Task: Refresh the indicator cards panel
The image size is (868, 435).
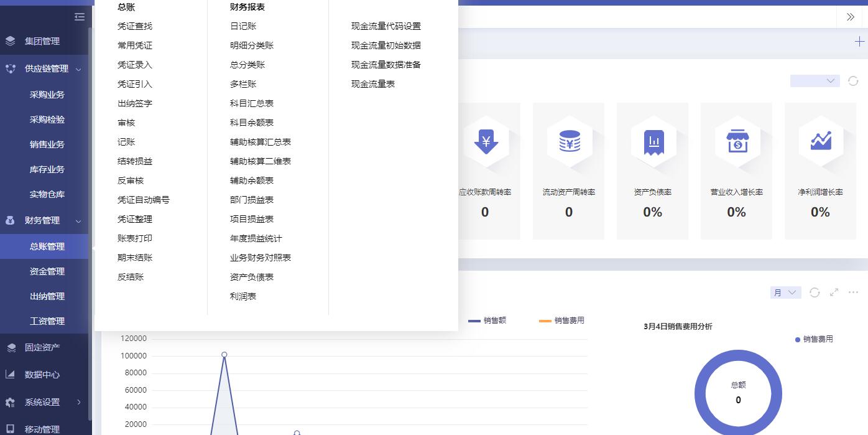Action: pyautogui.click(x=853, y=81)
